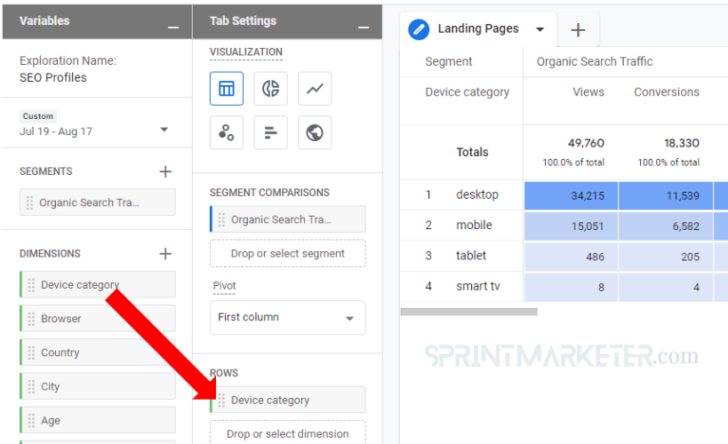Click the tablet row label
The width and height of the screenshot is (728, 444).
click(471, 256)
